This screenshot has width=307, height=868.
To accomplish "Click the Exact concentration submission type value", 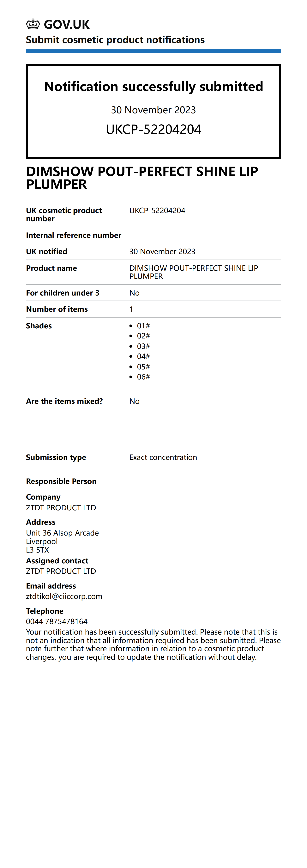I will pos(163,457).
